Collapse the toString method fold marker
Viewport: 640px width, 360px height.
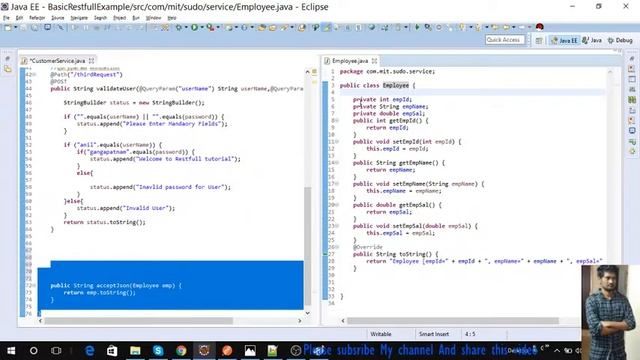[337, 247]
